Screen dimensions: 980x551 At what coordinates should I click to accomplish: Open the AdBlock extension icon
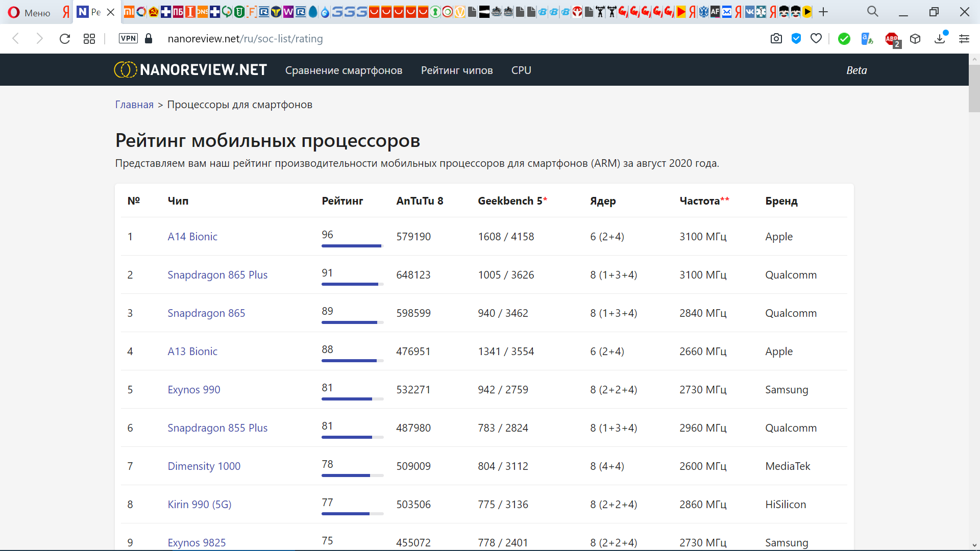tap(891, 39)
